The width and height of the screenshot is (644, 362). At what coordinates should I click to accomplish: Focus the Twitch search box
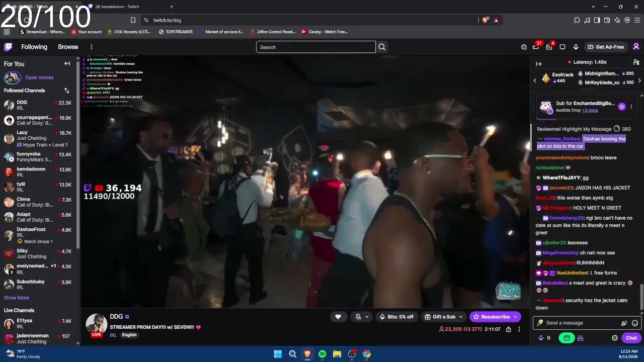click(316, 47)
